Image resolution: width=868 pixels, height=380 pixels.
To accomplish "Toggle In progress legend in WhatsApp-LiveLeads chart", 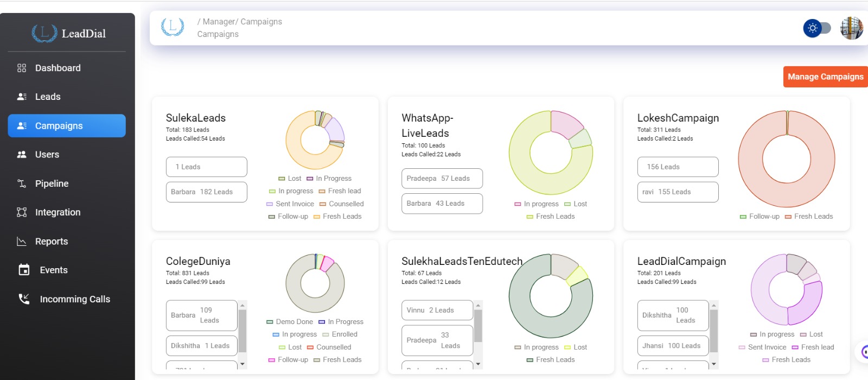I will point(537,204).
